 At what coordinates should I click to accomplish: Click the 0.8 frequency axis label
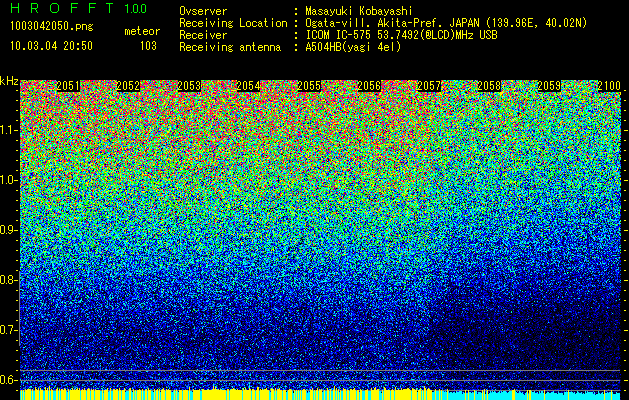[9, 280]
